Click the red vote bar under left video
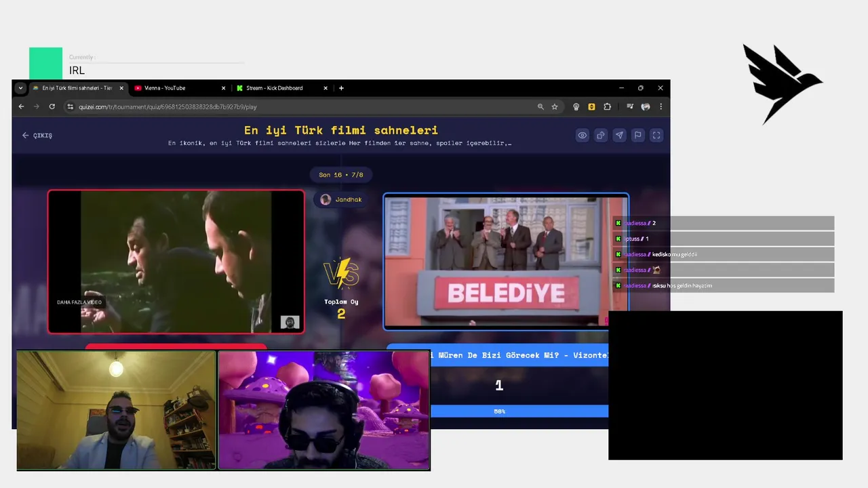The width and height of the screenshot is (868, 488). pos(176,346)
